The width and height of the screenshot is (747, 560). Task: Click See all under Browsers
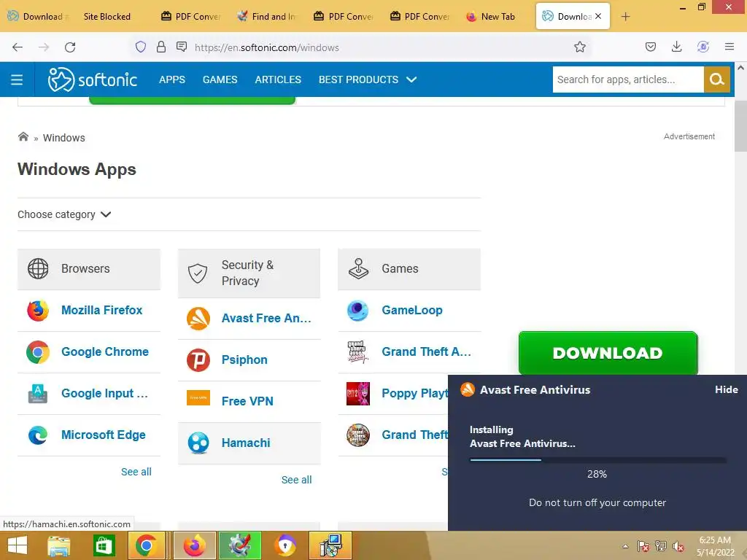click(x=136, y=472)
